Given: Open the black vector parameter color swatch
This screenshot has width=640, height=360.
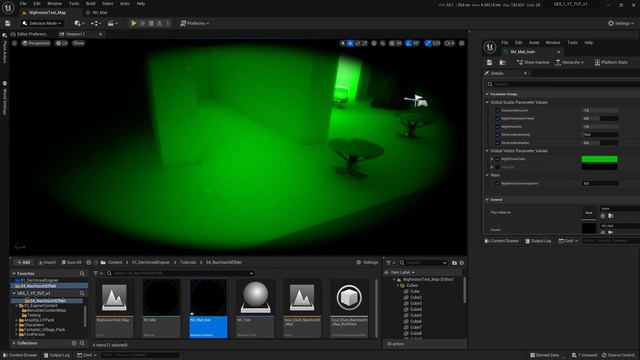Looking at the screenshot, I should tap(599, 167).
